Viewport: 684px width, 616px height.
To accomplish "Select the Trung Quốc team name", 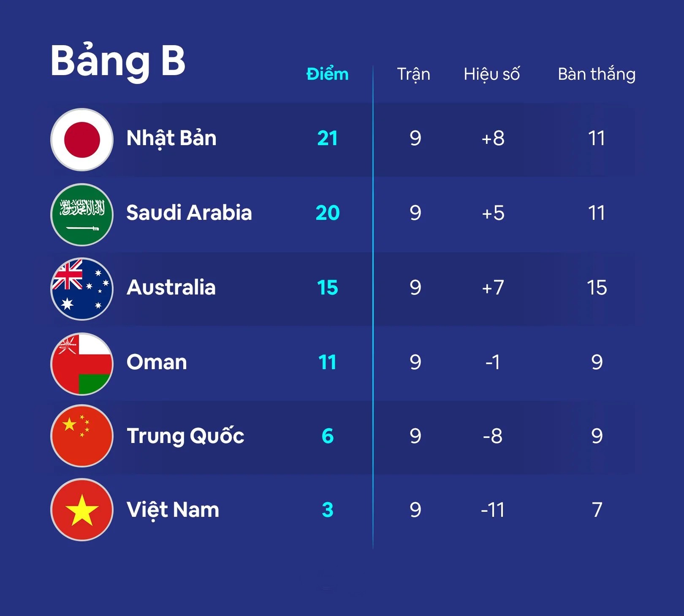I will [185, 436].
